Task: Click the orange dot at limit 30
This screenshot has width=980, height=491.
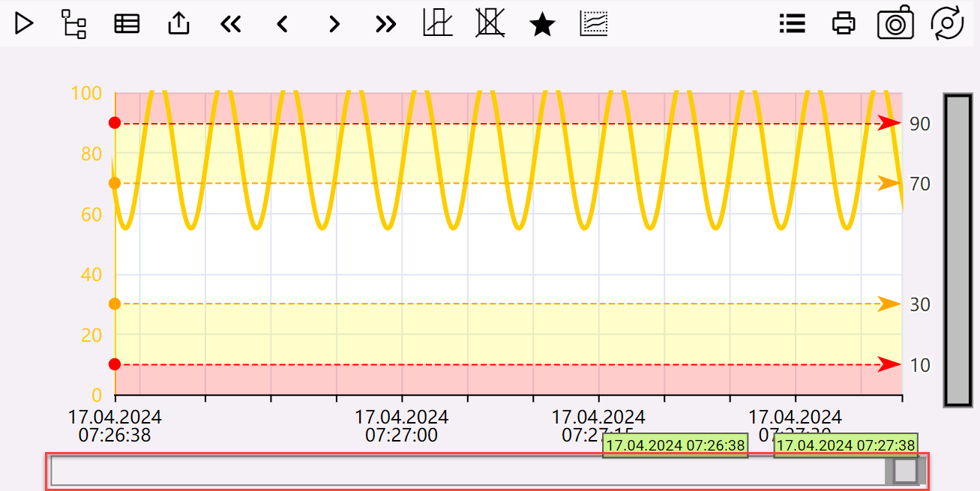Action: 115,304
